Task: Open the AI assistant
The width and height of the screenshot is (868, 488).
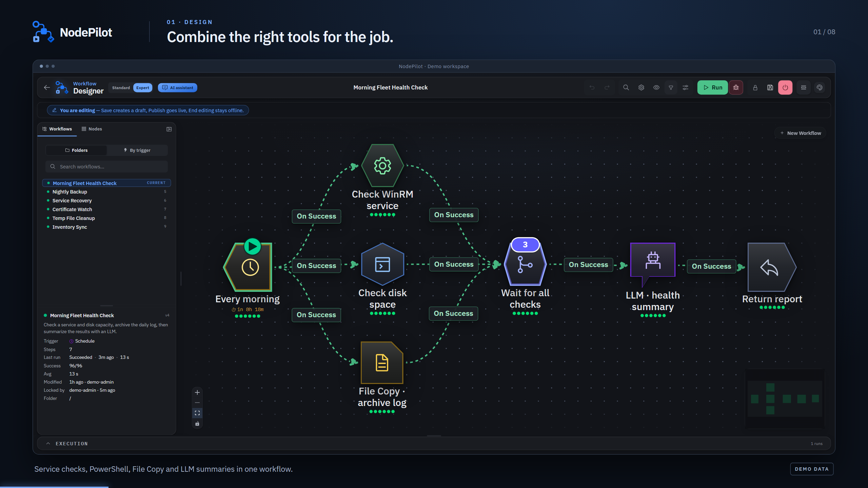Action: [x=178, y=88]
